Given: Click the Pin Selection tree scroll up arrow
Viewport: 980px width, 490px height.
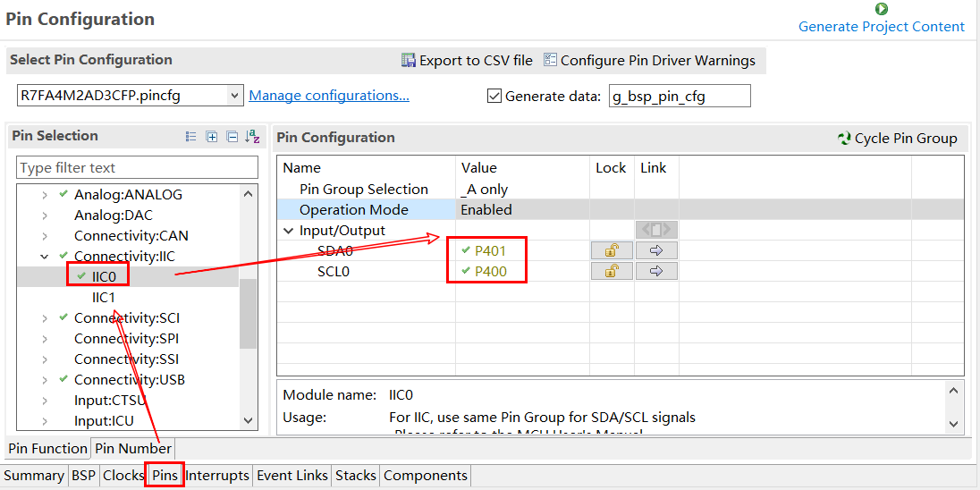Looking at the screenshot, I should 248,194.
